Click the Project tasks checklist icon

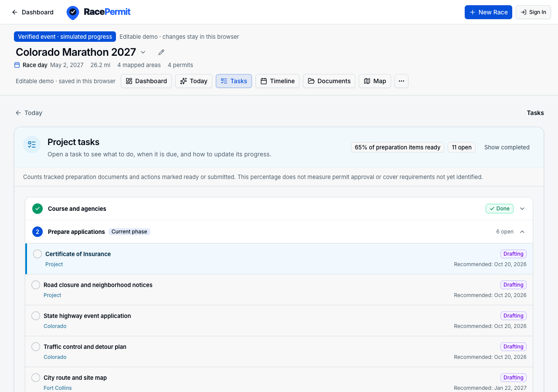(x=32, y=145)
